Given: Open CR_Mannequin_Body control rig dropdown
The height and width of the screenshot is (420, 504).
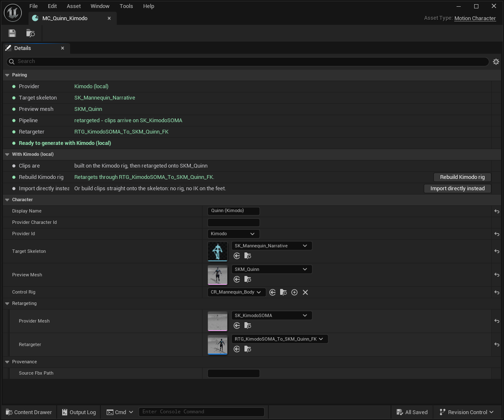Looking at the screenshot, I should point(236,292).
